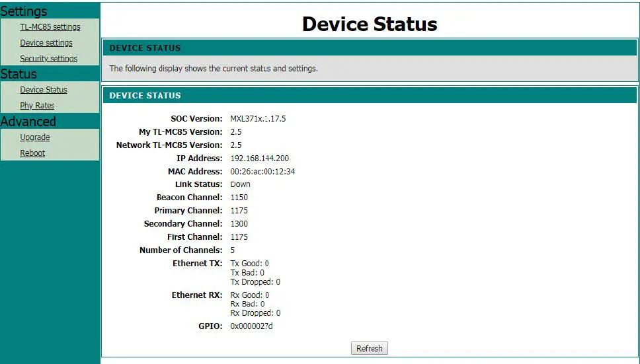Select the Device Status sidebar link

pyautogui.click(x=44, y=90)
